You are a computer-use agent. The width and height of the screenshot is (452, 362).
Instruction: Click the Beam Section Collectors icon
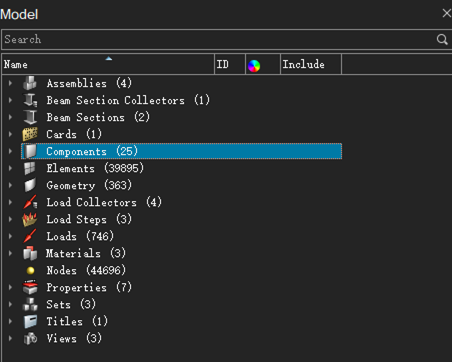[x=30, y=100]
